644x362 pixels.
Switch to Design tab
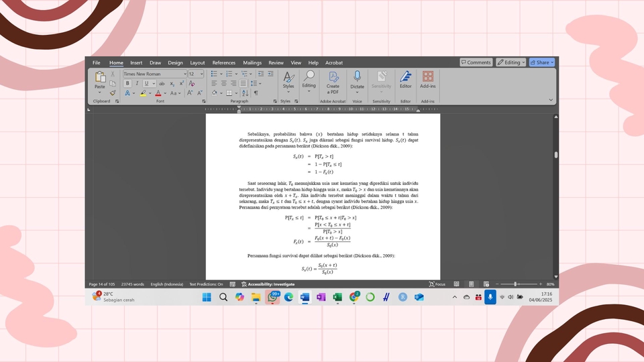pos(175,63)
